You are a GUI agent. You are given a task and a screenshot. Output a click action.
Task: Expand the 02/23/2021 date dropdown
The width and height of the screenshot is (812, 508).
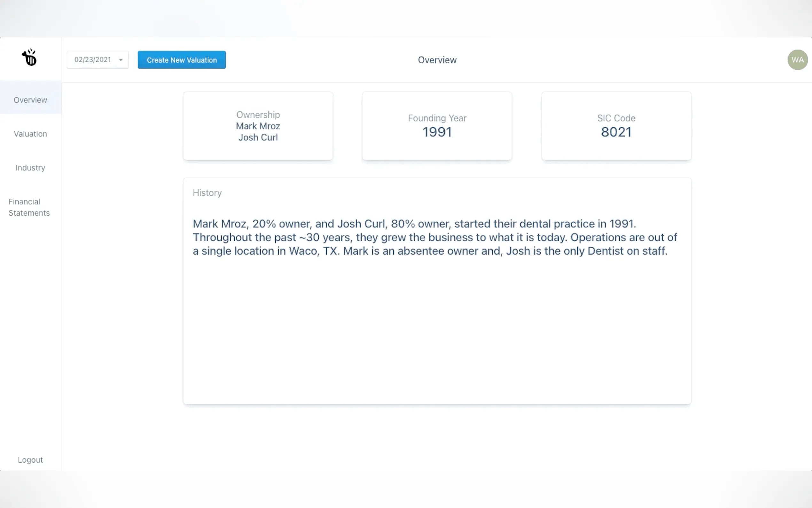(97, 60)
